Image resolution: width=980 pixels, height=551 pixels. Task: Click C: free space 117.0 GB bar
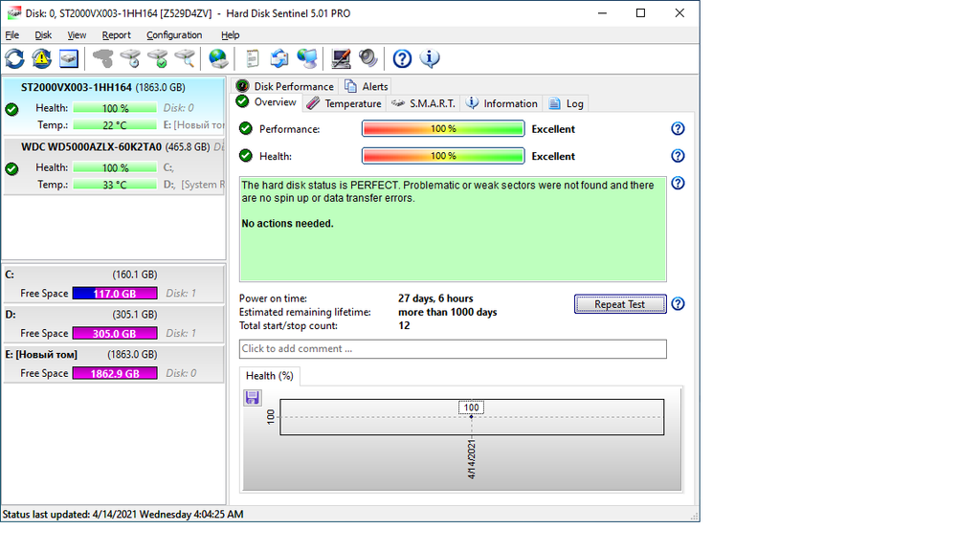pos(115,294)
